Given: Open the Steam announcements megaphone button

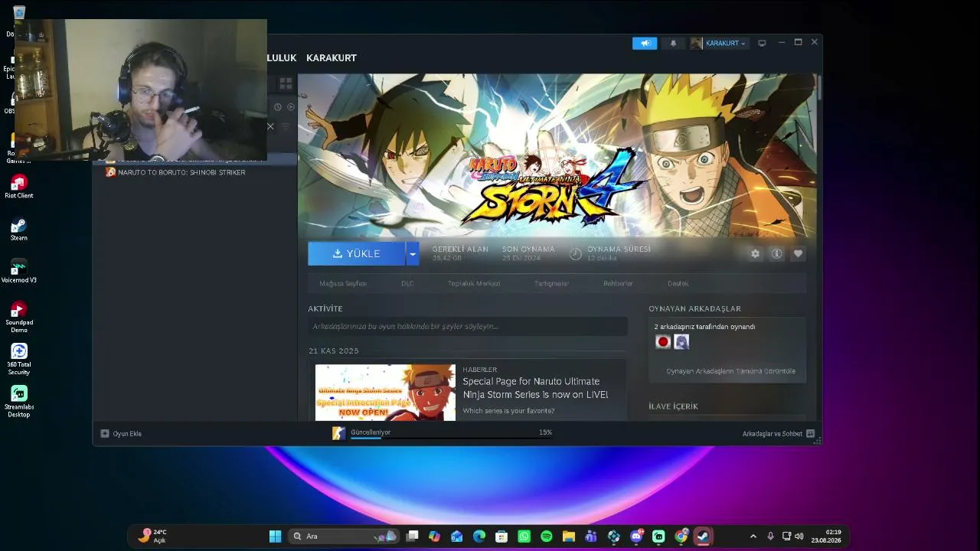Looking at the screenshot, I should [645, 43].
